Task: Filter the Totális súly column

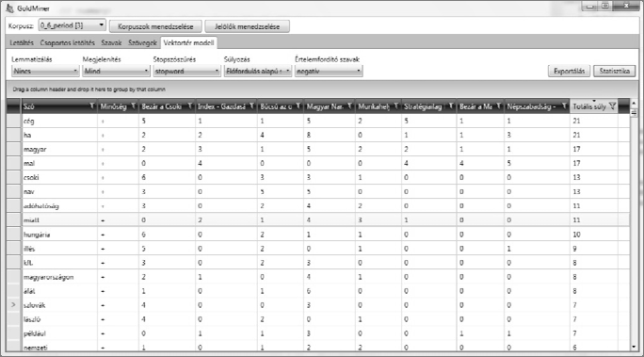Action: coord(612,106)
